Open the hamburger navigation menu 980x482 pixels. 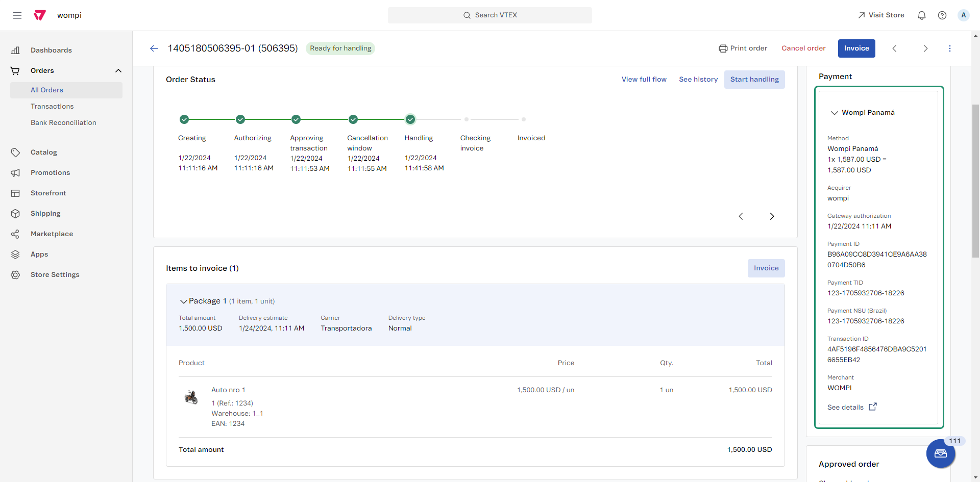click(17, 15)
